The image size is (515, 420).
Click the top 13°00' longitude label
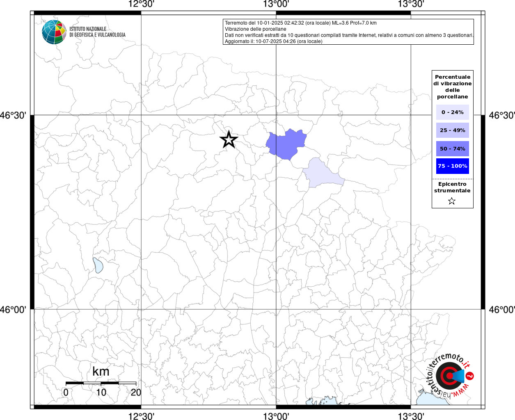pos(276,4)
